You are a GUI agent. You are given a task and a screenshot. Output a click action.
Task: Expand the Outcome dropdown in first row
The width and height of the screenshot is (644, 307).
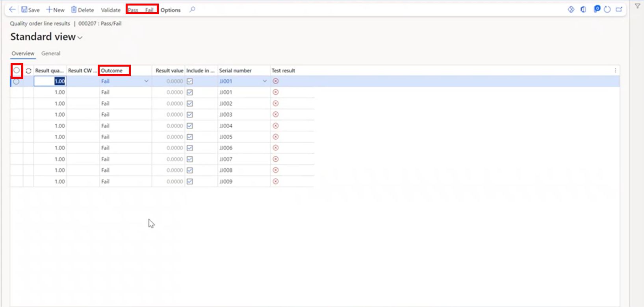click(146, 81)
